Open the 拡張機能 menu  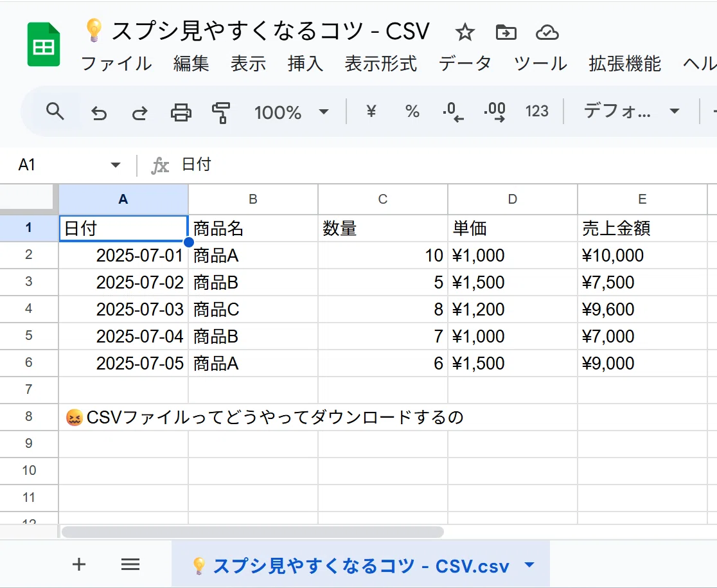click(624, 64)
